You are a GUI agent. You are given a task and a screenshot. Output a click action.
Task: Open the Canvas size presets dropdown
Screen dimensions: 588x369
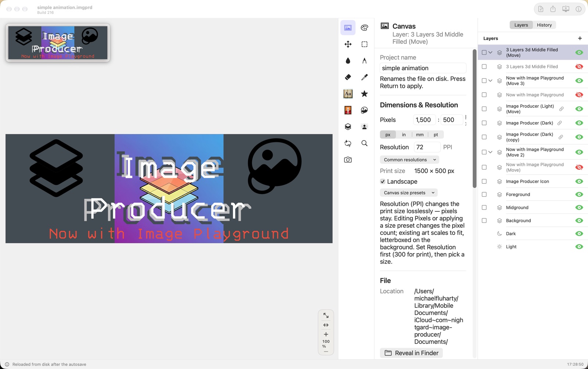point(409,193)
